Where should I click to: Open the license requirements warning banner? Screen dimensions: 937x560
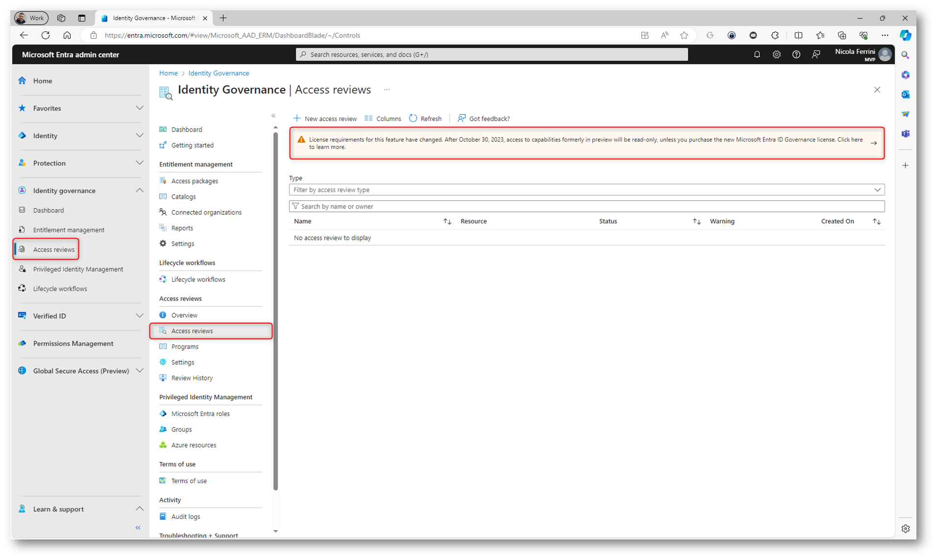pos(587,143)
